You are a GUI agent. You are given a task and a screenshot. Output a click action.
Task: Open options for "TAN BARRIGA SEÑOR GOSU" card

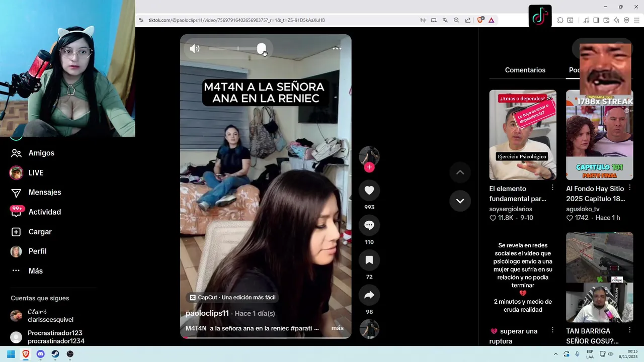629,330
